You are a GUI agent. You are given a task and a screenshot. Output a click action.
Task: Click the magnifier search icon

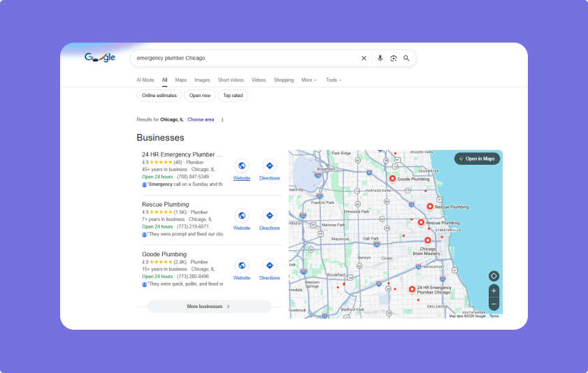pos(406,58)
